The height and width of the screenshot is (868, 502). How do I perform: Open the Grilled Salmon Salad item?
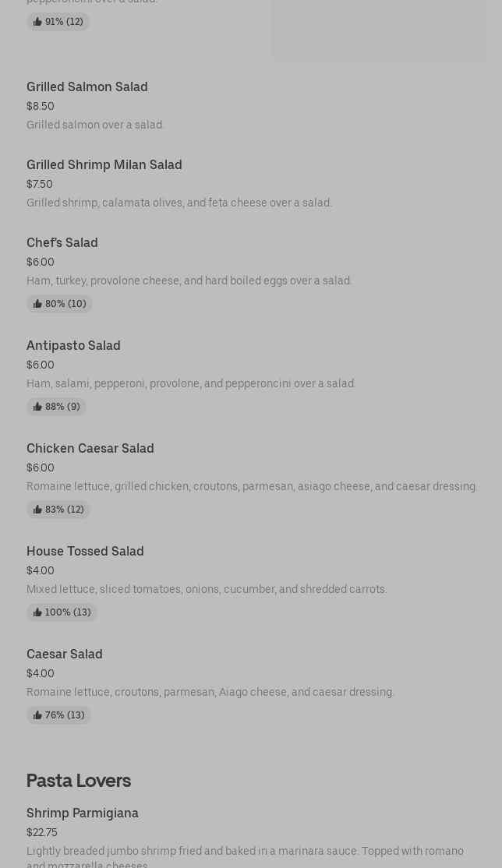point(87,86)
